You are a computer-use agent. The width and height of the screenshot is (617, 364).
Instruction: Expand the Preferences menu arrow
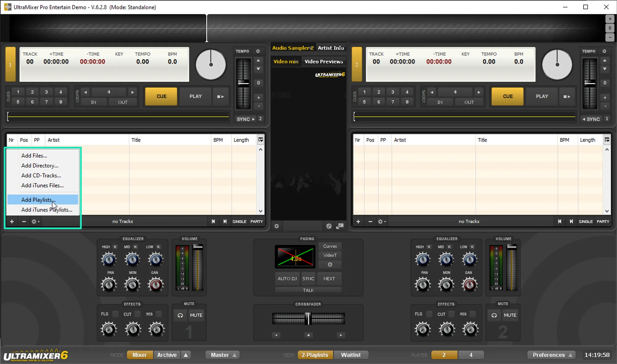(x=570, y=355)
